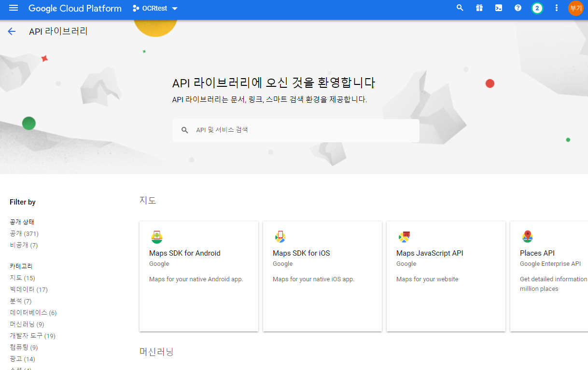588x370 pixels.
Task: Click the Maps SDK for Android icon
Action: 156,237
